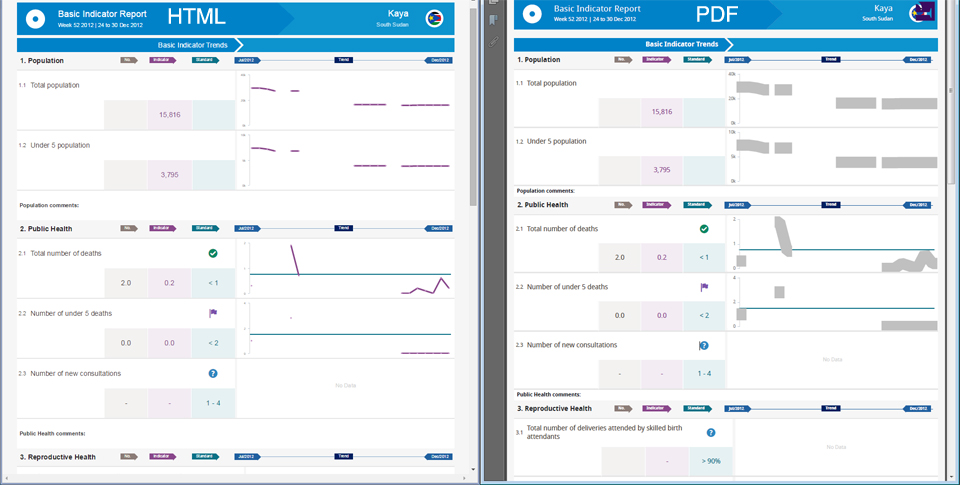Click purple flag icon for PDF under 5 deaths

pos(704,287)
